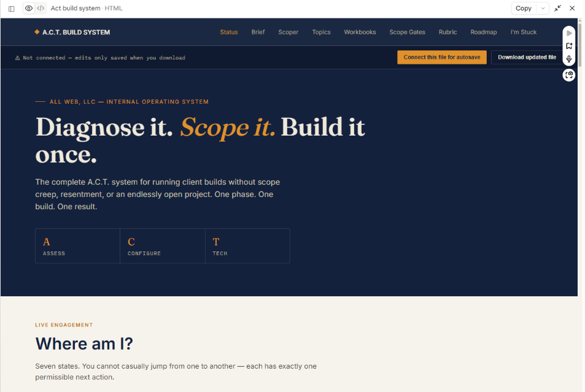
Task: Open the Rubric nav tab
Action: click(x=447, y=32)
